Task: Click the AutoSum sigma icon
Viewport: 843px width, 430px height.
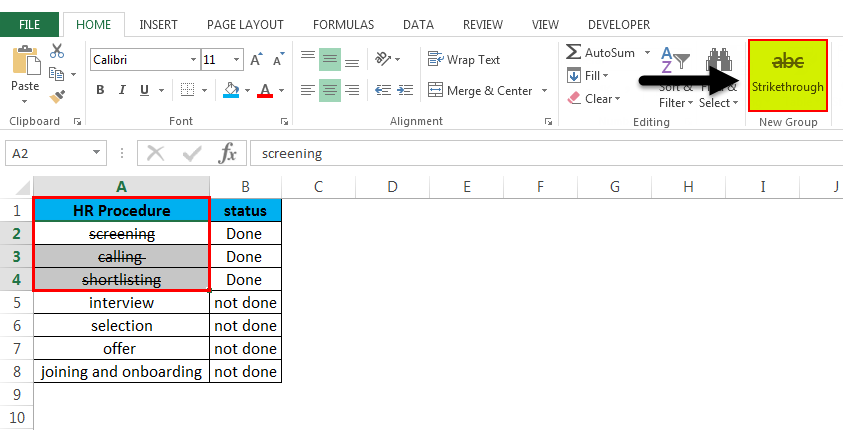Action: (574, 52)
